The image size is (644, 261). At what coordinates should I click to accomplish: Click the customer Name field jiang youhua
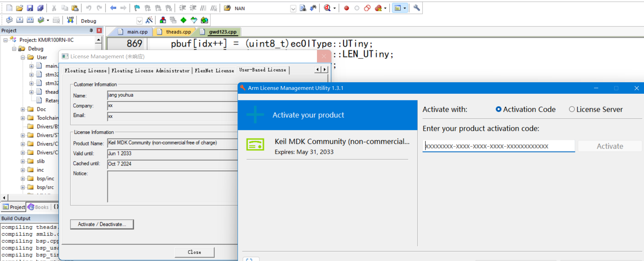pyautogui.click(x=172, y=95)
